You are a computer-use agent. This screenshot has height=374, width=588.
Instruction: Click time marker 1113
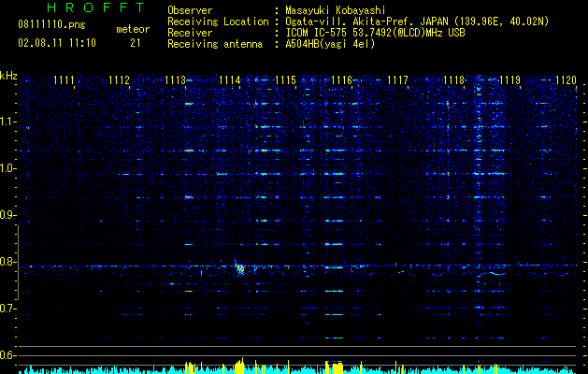pyautogui.click(x=175, y=80)
